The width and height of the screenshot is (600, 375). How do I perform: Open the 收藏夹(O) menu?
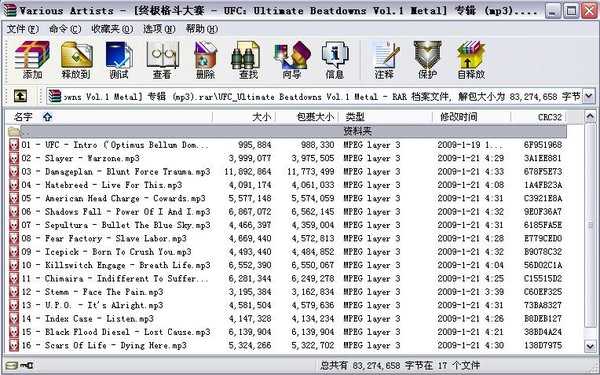click(112, 29)
